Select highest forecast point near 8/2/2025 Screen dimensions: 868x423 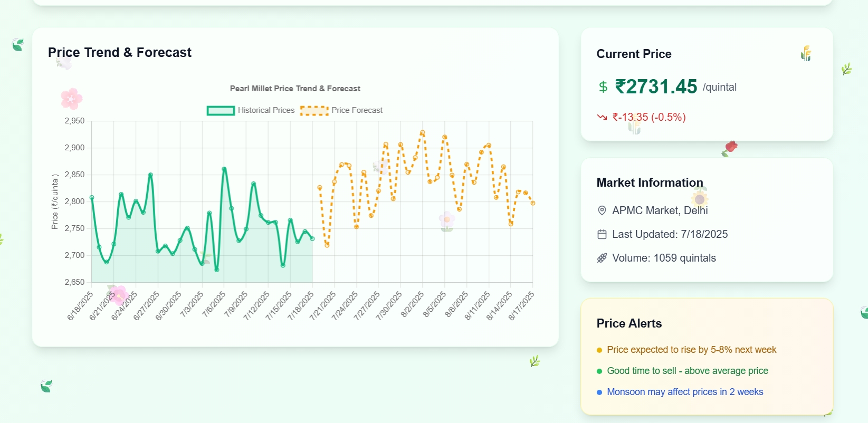click(x=423, y=132)
